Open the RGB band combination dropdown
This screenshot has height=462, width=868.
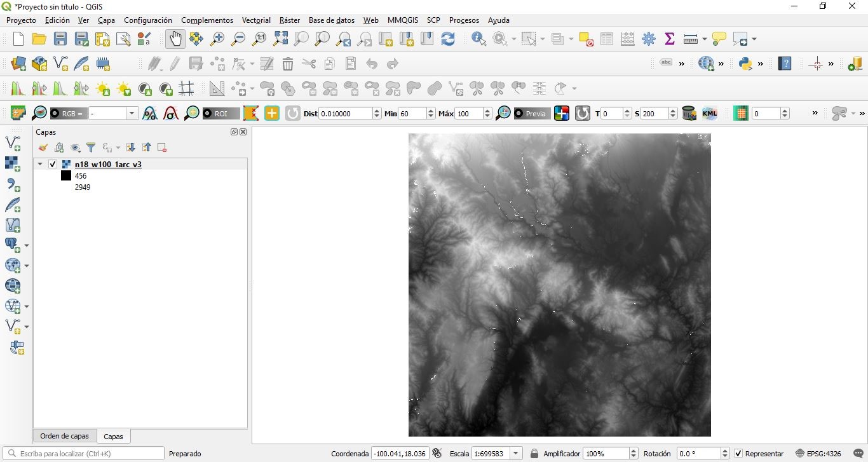132,114
